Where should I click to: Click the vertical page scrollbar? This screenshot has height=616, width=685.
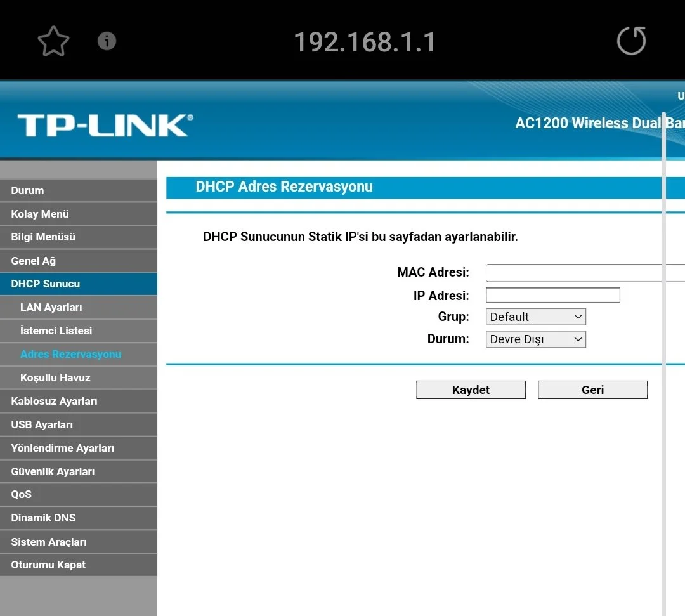click(x=663, y=363)
